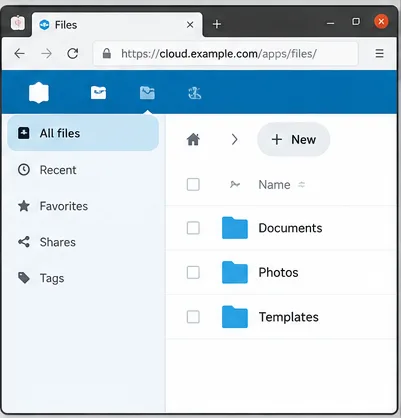Viewport: 401px width, 418px height.
Task: Click the padlock icon in address bar
Action: (x=107, y=53)
